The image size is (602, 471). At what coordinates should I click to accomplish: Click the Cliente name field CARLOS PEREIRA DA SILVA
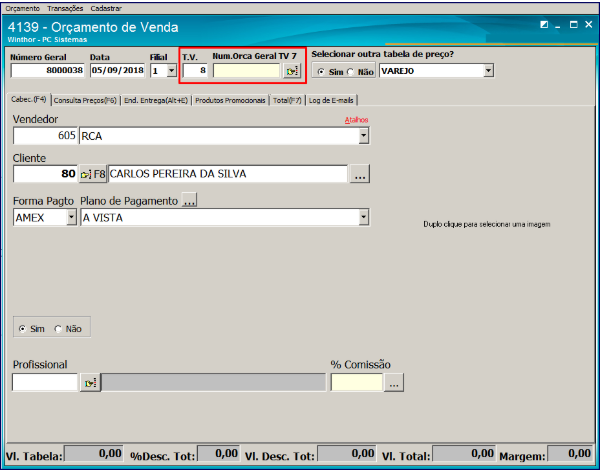click(x=228, y=174)
